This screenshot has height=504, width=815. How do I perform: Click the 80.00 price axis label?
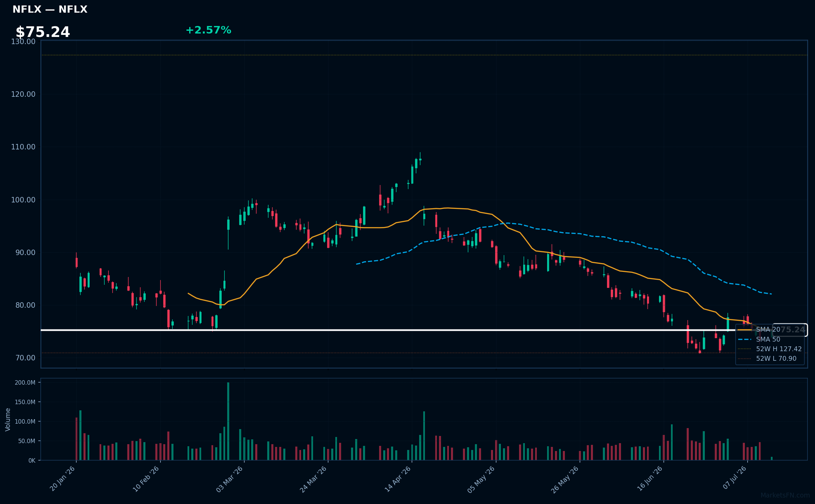pyautogui.click(x=25, y=305)
